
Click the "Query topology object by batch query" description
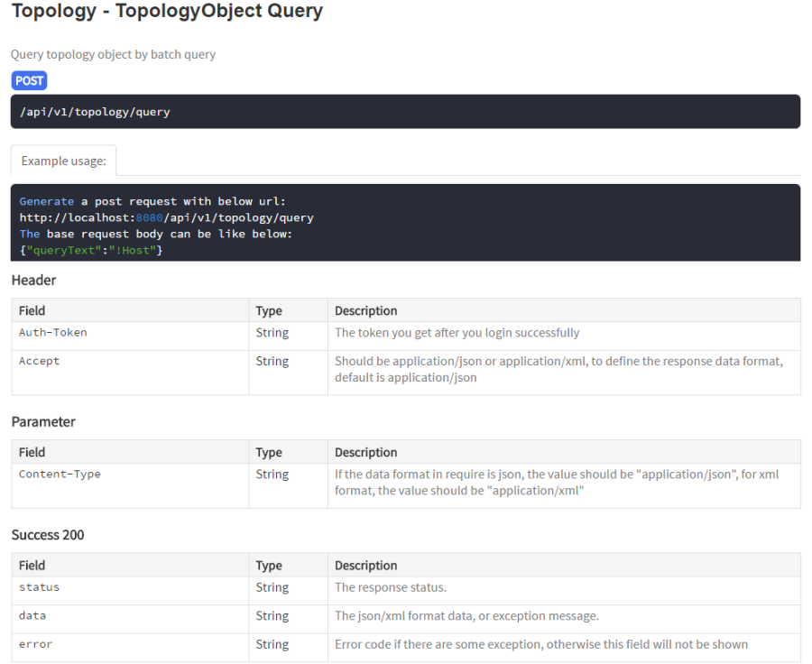pyautogui.click(x=113, y=54)
